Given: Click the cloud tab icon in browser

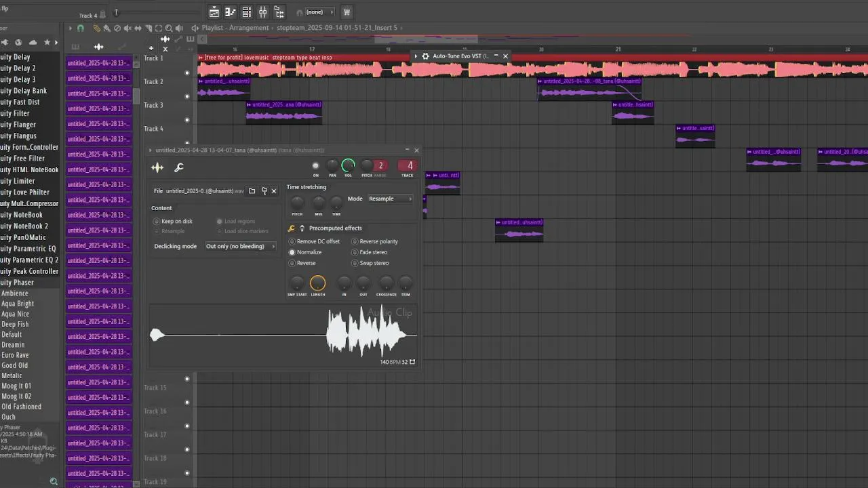Looking at the screenshot, I should point(33,42).
